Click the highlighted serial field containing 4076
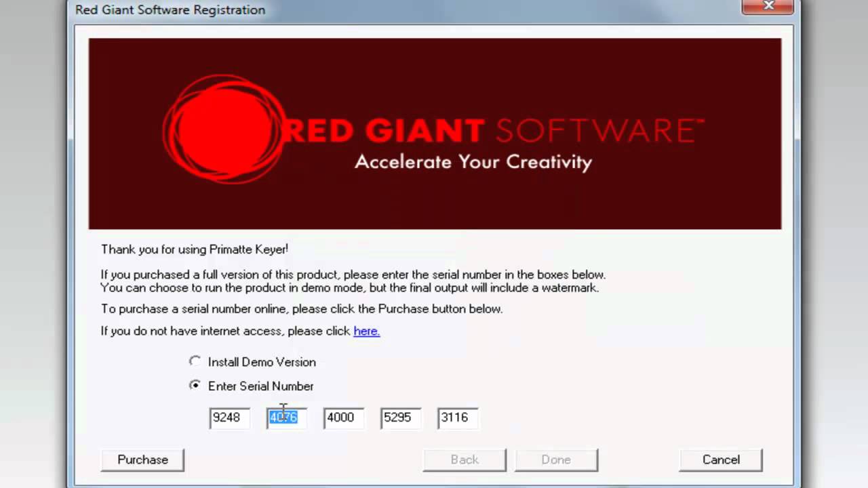Viewport: 868px width, 488px height. point(287,418)
